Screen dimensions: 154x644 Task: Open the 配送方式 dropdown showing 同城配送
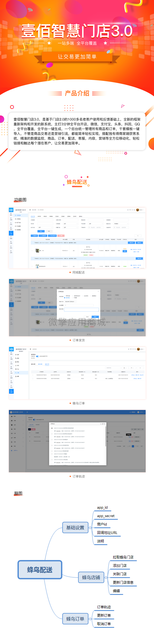point(121,224)
